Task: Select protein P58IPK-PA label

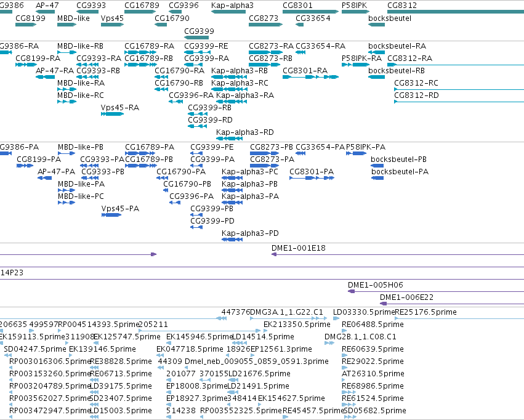Action: point(366,147)
